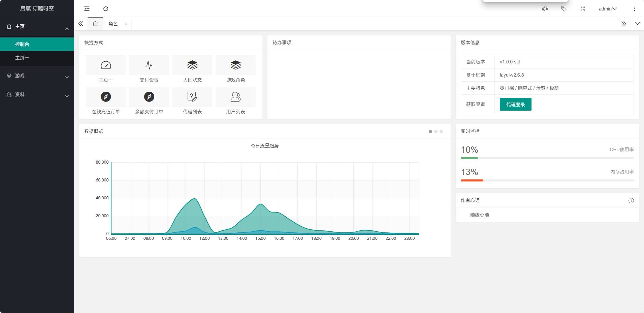Click the 内存占用率 progress bar
Viewport: 644px width, 313px height.
[547, 180]
